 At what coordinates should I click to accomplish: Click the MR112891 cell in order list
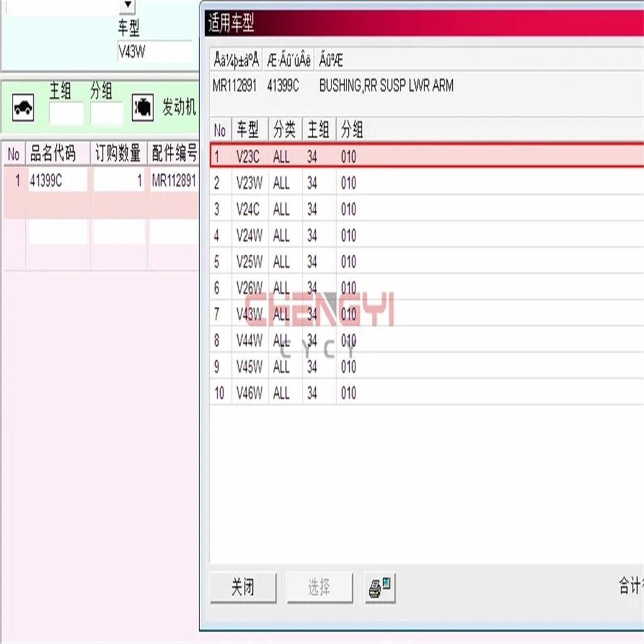[x=174, y=180]
